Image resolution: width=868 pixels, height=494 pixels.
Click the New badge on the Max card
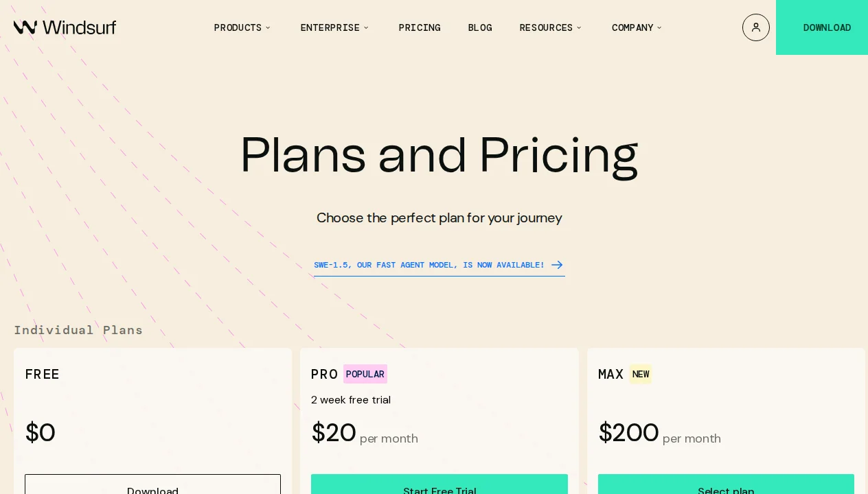click(x=641, y=374)
